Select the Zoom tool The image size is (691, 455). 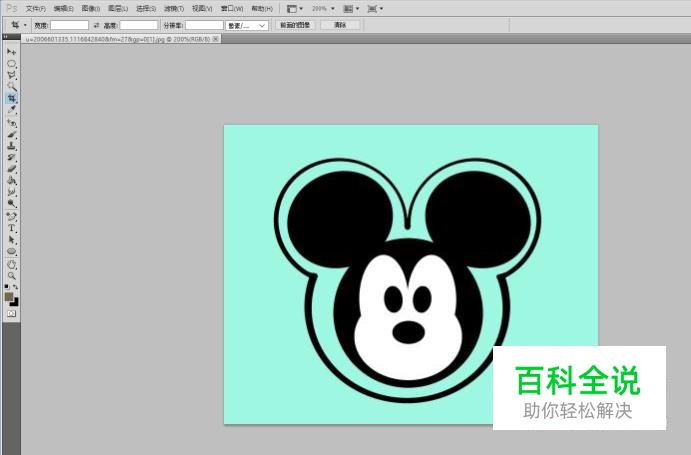tap(11, 276)
